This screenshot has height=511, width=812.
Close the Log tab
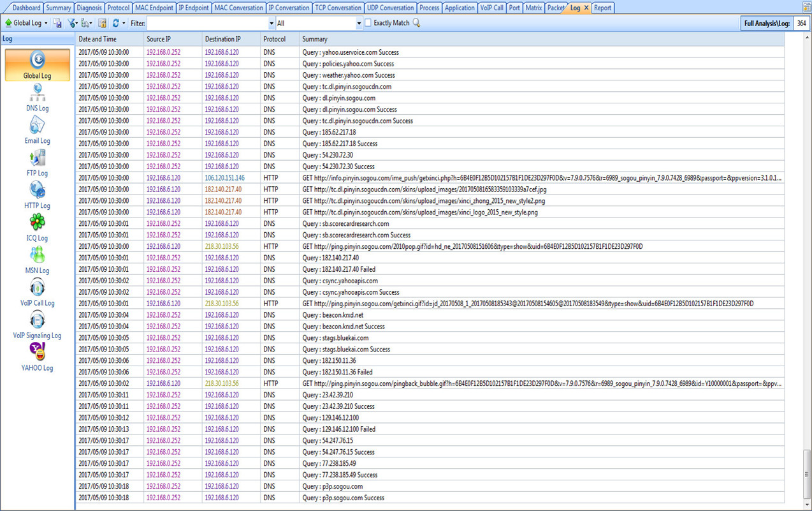coord(586,8)
